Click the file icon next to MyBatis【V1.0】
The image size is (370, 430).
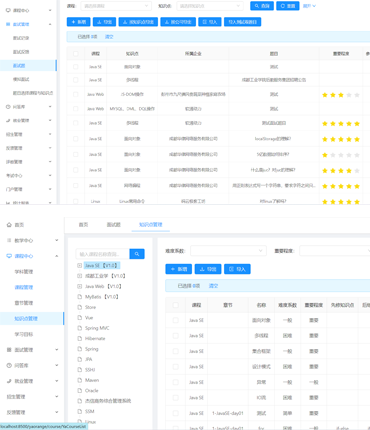click(79, 297)
